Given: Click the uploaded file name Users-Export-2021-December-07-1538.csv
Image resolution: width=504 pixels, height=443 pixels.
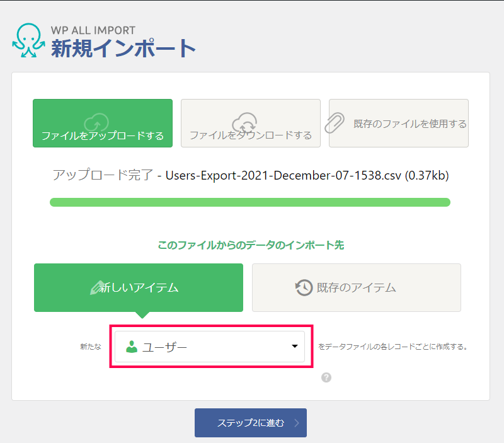Looking at the screenshot, I should 283,176.
